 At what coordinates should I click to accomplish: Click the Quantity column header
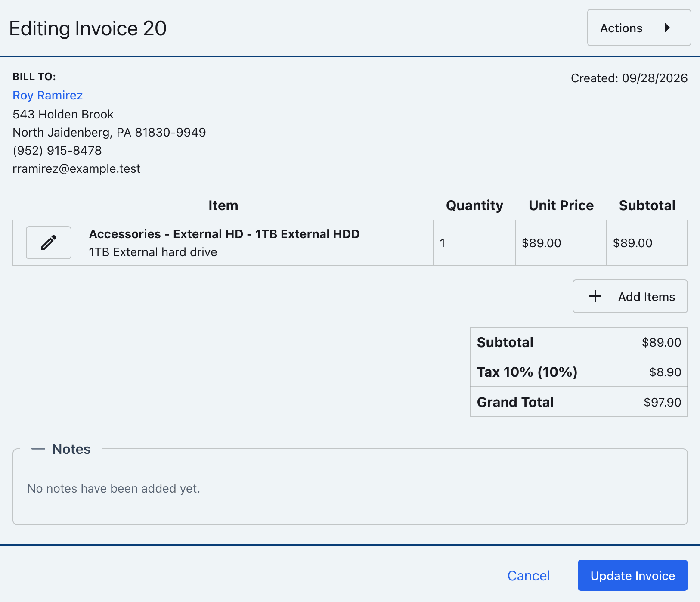(x=474, y=205)
